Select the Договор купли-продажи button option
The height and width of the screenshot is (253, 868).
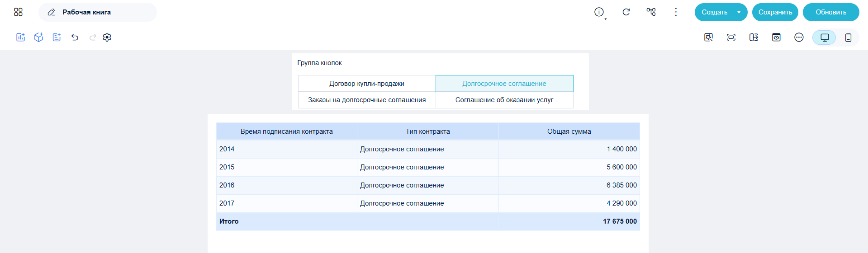click(367, 84)
